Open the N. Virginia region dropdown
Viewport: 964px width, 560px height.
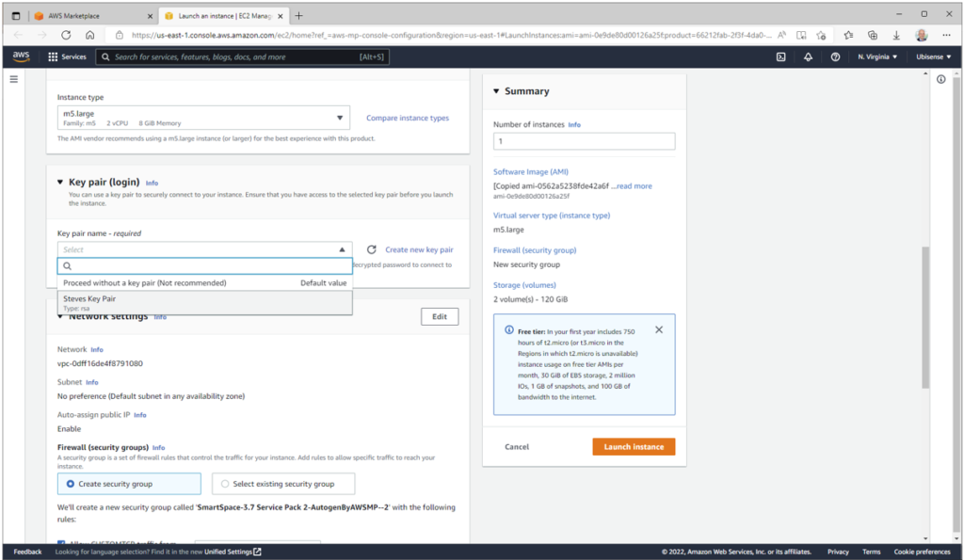pos(877,56)
